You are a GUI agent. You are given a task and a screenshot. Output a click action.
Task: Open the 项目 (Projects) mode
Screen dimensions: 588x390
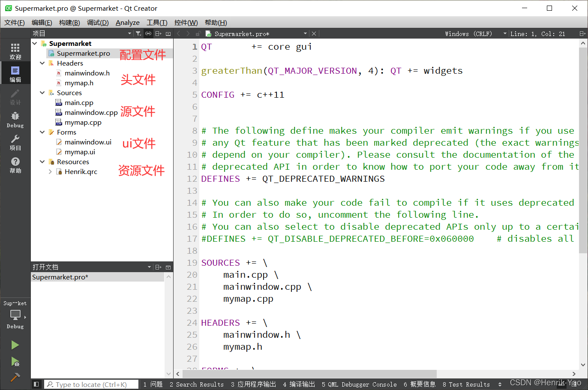pos(15,142)
